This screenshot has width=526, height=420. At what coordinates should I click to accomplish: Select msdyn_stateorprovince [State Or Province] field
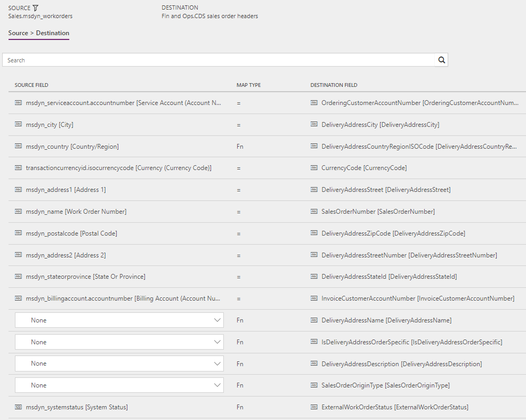click(86, 277)
